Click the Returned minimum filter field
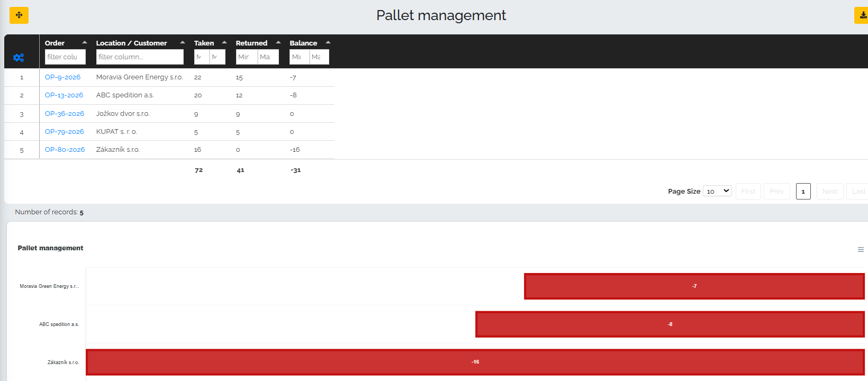Image resolution: width=868 pixels, height=381 pixels. pyautogui.click(x=247, y=57)
